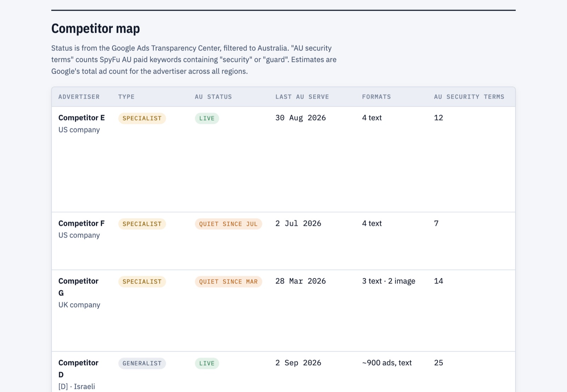Click the [D] · Israeli label
The height and width of the screenshot is (392, 567).
[x=77, y=387]
